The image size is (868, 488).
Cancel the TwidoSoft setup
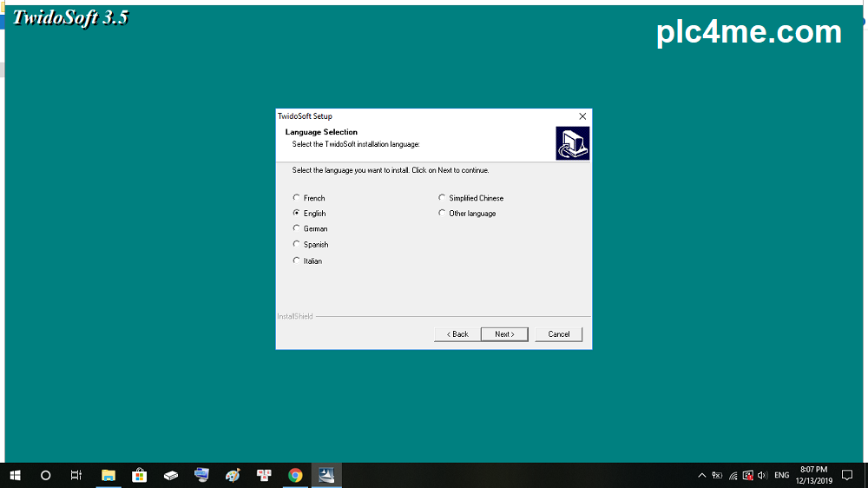pyautogui.click(x=559, y=334)
